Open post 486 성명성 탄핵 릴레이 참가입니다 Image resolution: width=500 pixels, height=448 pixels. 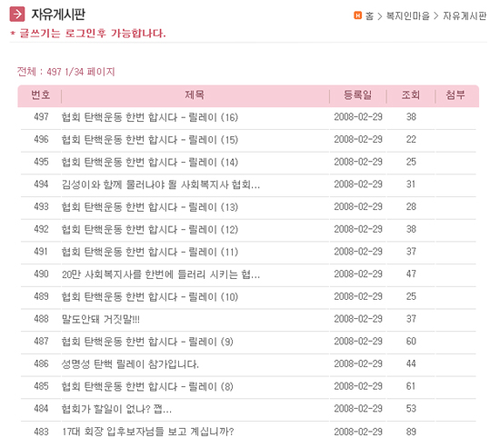pos(130,364)
